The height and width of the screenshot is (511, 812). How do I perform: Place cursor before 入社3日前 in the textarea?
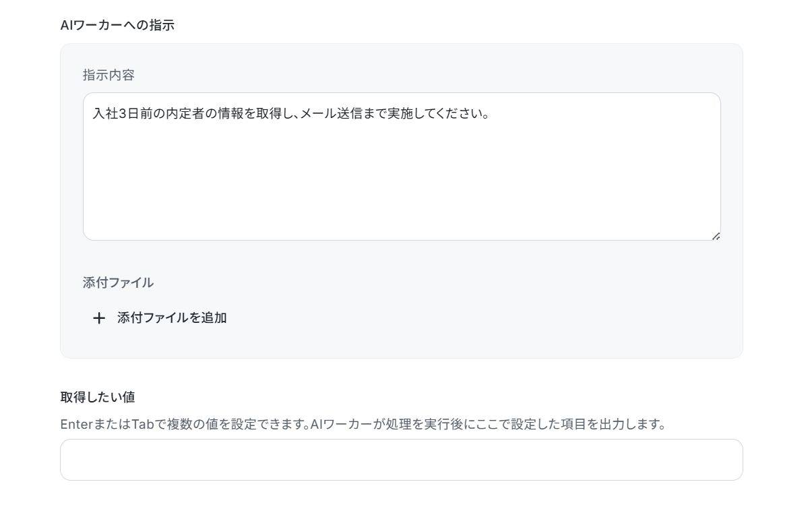coord(93,113)
